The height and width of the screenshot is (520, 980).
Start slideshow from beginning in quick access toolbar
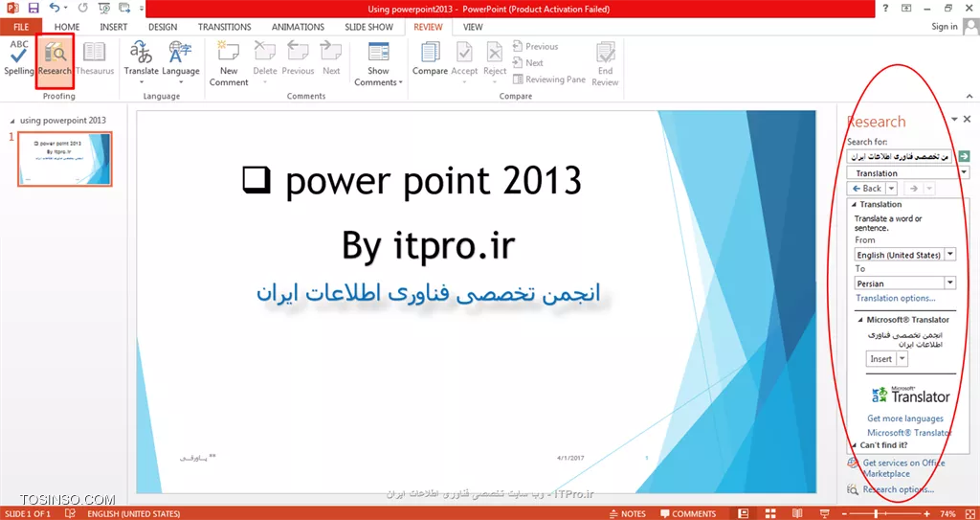(104, 9)
